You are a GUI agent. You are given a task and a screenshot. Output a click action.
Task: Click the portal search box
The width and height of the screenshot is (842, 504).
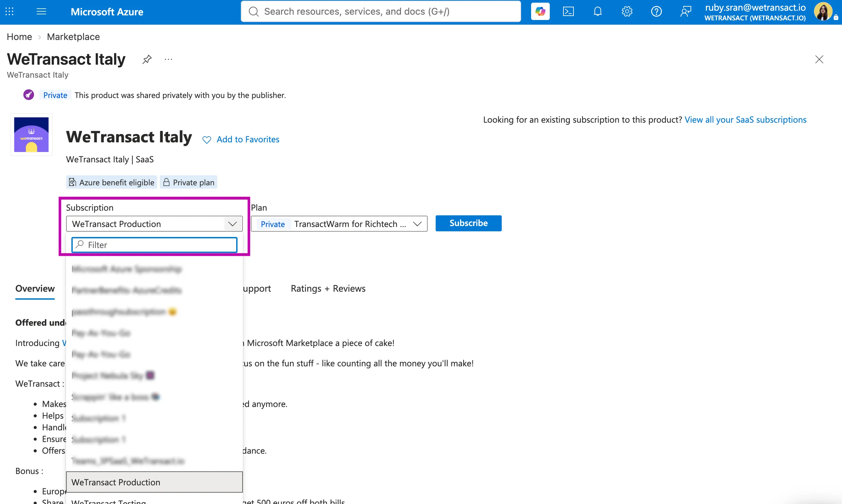coord(381,12)
